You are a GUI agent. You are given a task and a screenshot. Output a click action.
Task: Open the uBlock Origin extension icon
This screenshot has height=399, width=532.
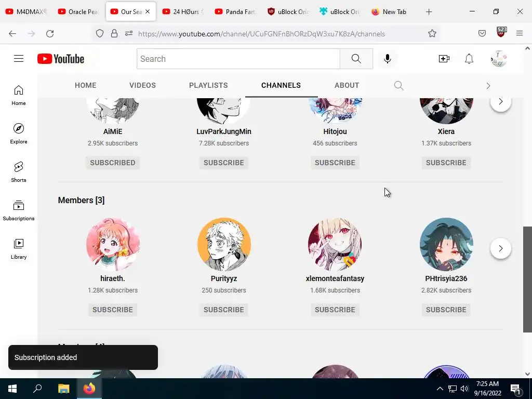click(501, 33)
